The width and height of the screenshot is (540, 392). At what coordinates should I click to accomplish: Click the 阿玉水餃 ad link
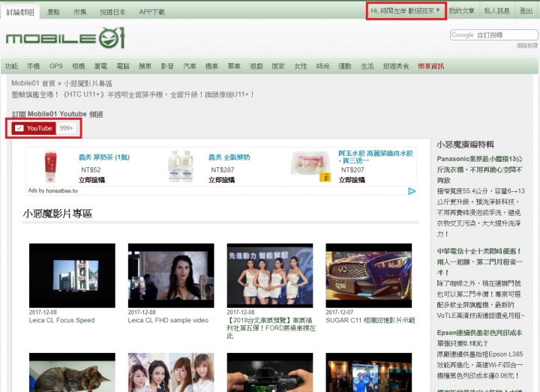click(x=376, y=157)
